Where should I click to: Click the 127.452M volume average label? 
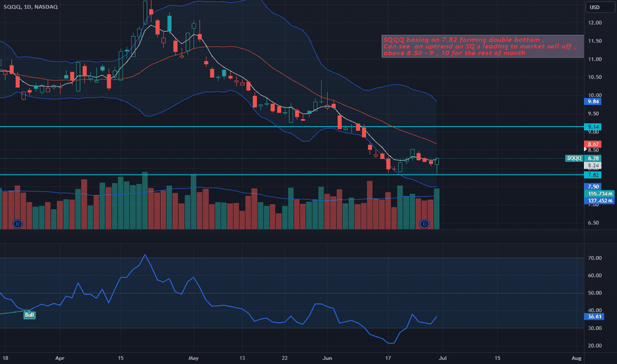click(x=599, y=201)
